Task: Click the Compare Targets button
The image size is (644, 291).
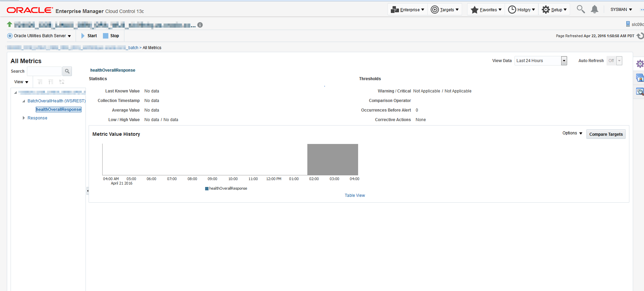Action: (x=606, y=134)
